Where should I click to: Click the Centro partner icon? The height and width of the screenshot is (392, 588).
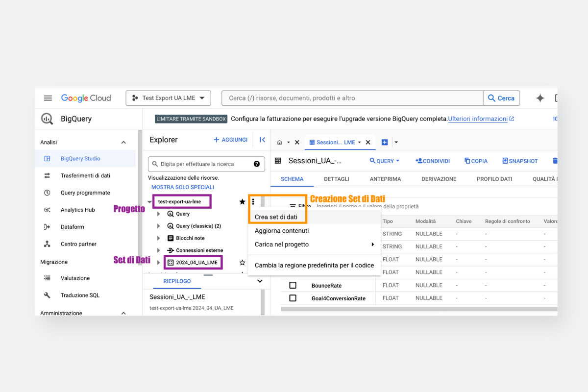pyautogui.click(x=47, y=244)
